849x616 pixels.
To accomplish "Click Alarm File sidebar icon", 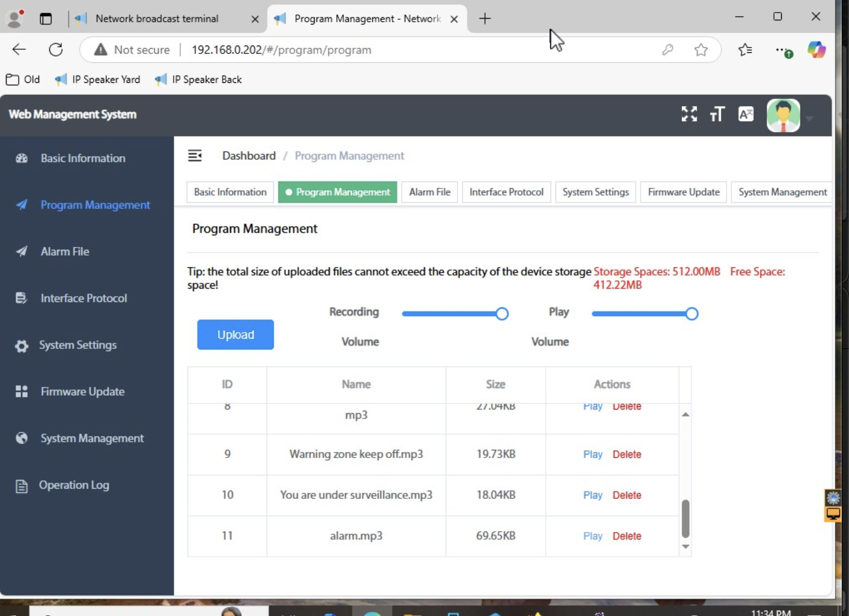I will pyautogui.click(x=22, y=252).
